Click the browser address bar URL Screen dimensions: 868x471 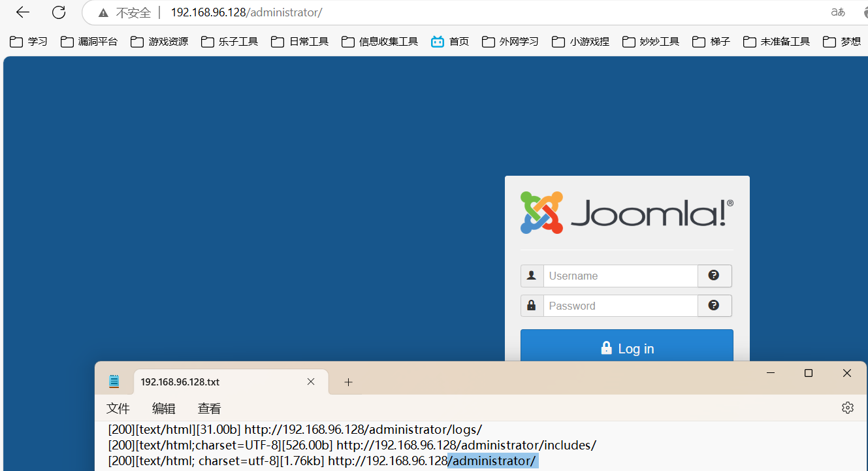247,12
